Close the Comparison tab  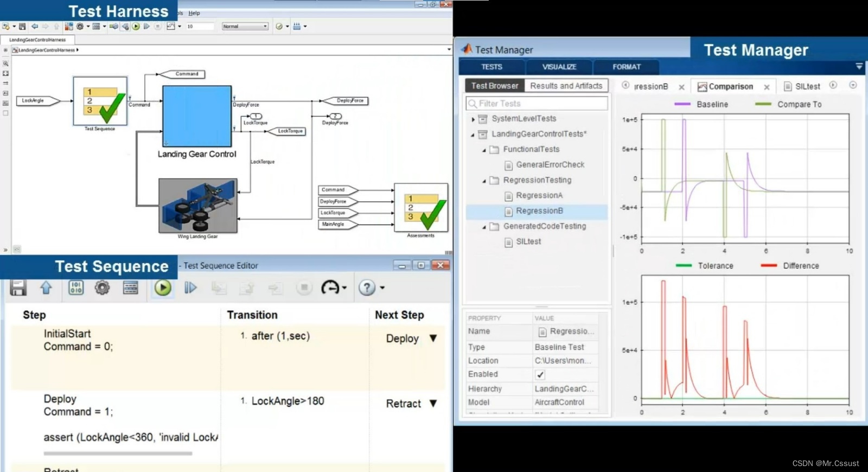click(767, 87)
